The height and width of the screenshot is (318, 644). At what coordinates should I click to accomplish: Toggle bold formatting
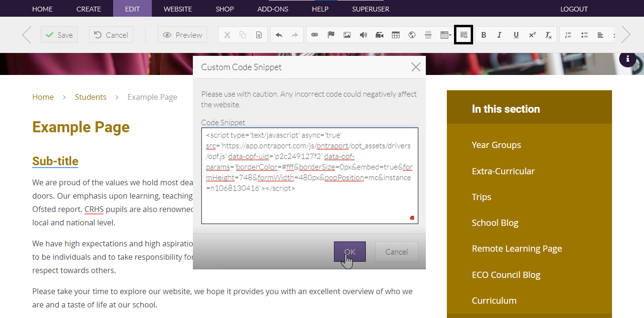tap(484, 34)
